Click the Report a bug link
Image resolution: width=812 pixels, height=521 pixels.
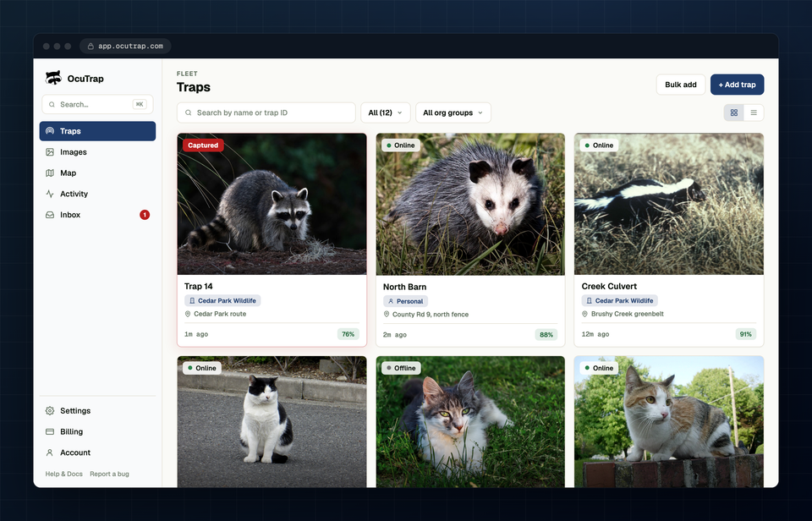(109, 474)
